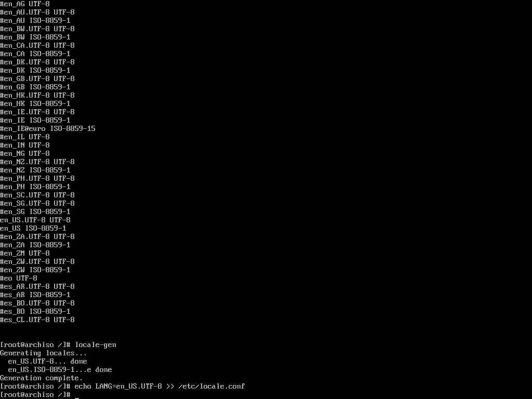Click the en_US.UTF-8... done output line
Screen dimensions: 532x399
47,362
